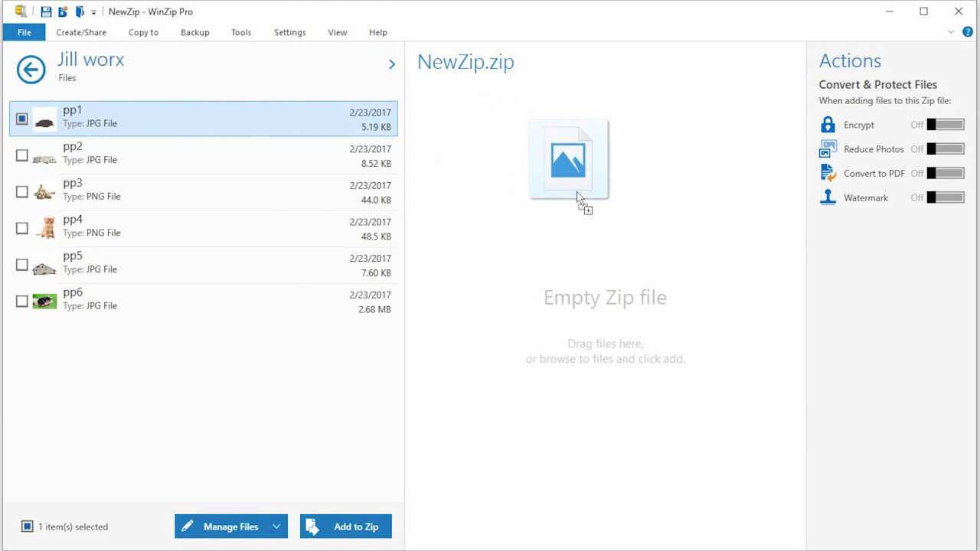The width and height of the screenshot is (980, 551).
Task: Click the '1 item(s) selected' status text
Action: tap(73, 527)
